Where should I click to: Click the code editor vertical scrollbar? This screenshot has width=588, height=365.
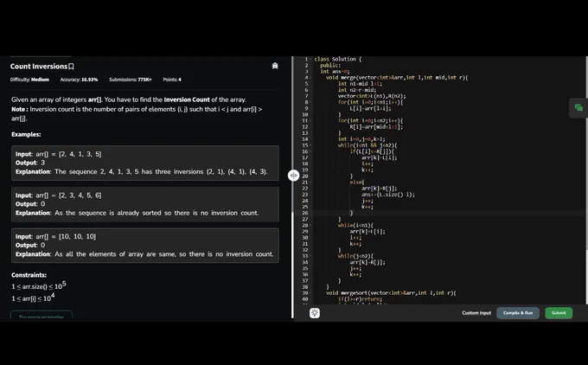[586, 180]
